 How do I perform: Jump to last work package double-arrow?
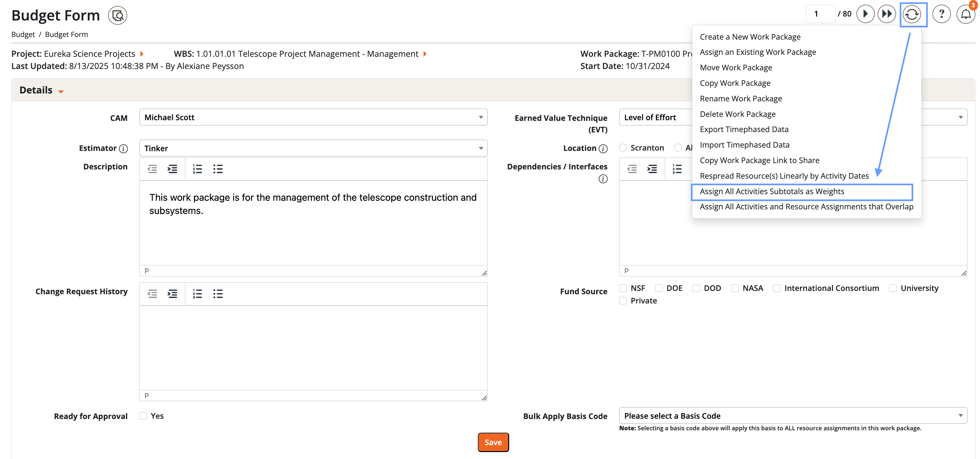click(886, 14)
